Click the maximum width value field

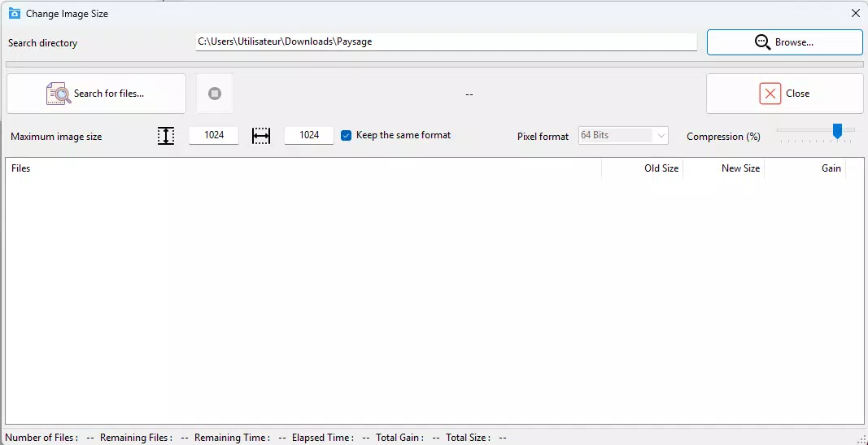click(x=309, y=135)
